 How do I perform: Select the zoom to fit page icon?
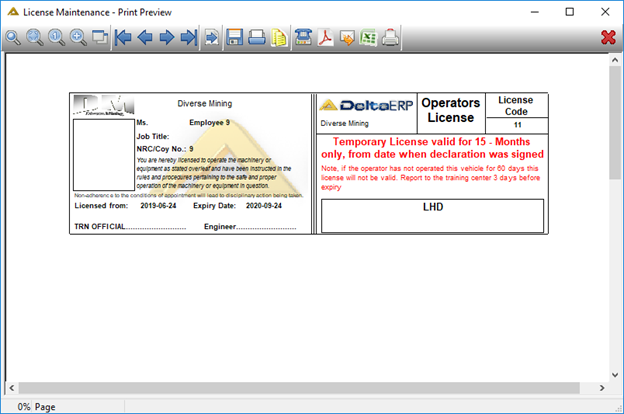(35, 38)
